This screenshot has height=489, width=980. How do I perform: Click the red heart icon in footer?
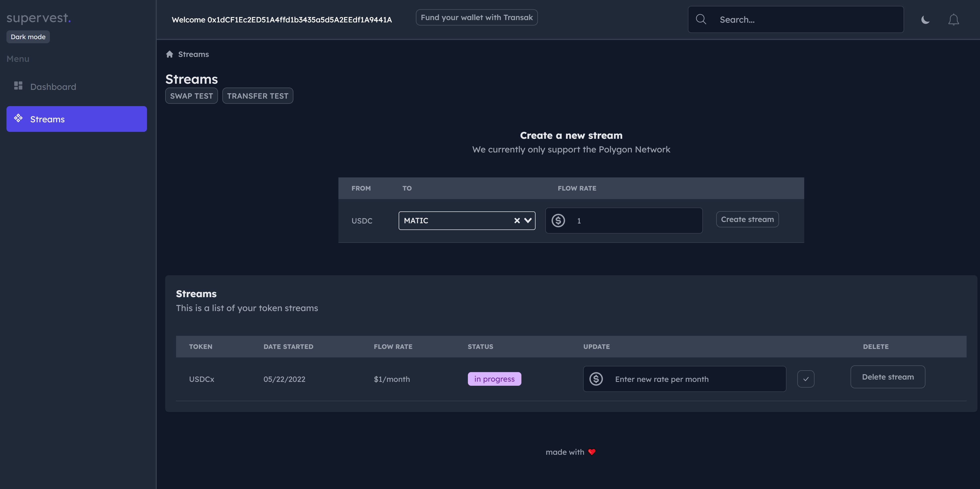(592, 452)
